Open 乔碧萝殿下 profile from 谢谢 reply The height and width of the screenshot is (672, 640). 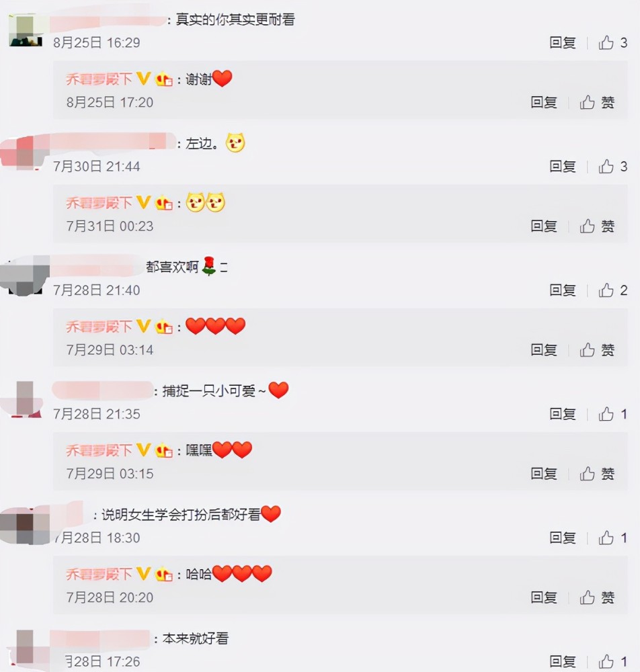click(99, 79)
